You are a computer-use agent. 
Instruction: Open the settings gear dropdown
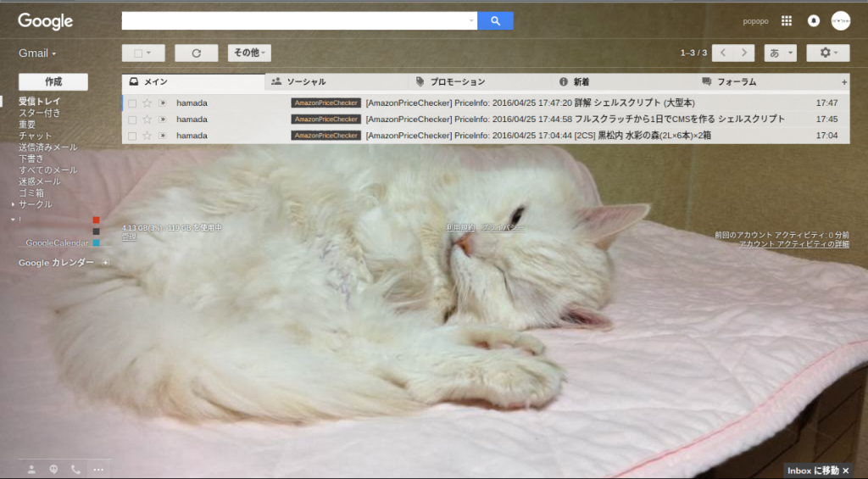pos(827,53)
